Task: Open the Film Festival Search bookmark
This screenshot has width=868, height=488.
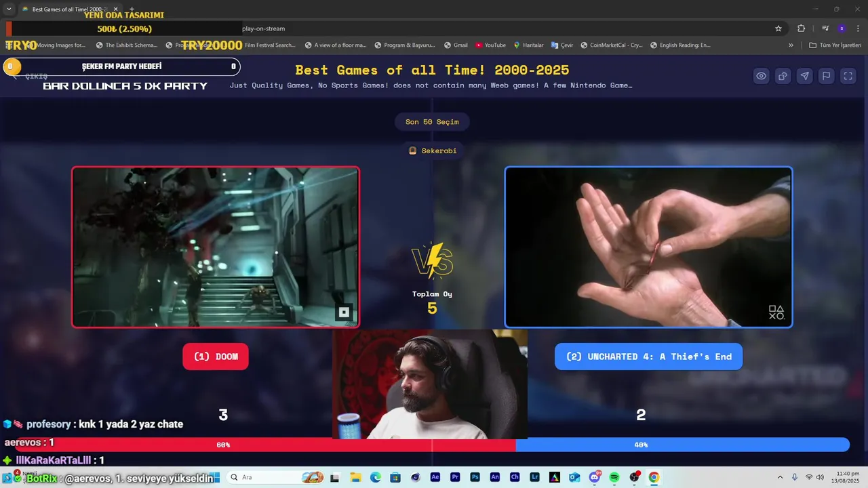Action: coord(270,45)
